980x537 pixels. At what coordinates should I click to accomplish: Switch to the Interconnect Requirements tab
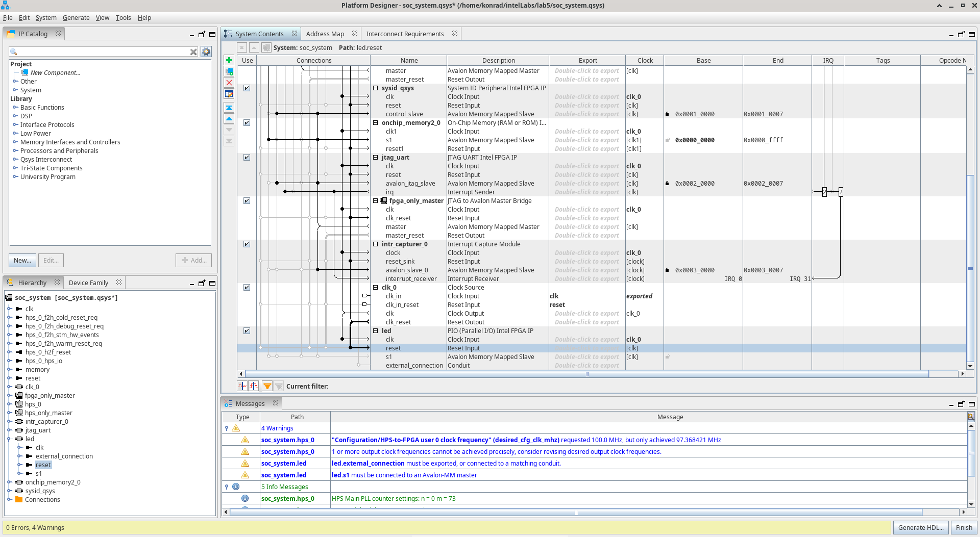(x=405, y=34)
